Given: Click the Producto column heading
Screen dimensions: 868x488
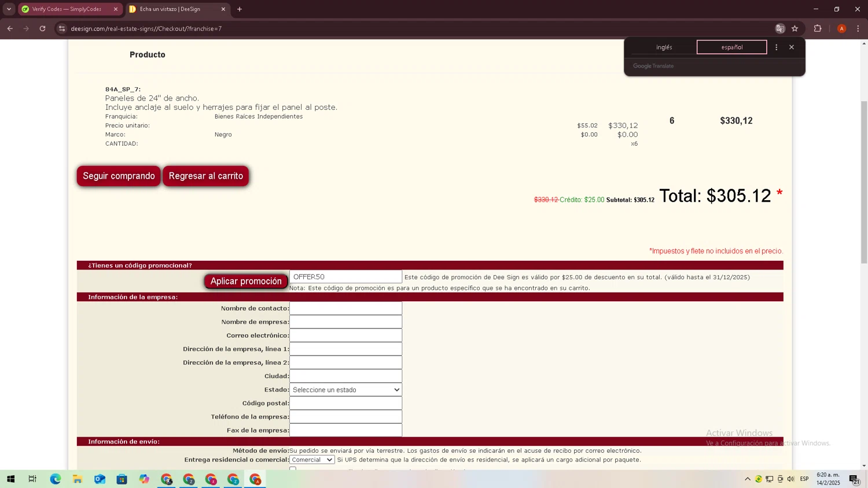Looking at the screenshot, I should [148, 54].
